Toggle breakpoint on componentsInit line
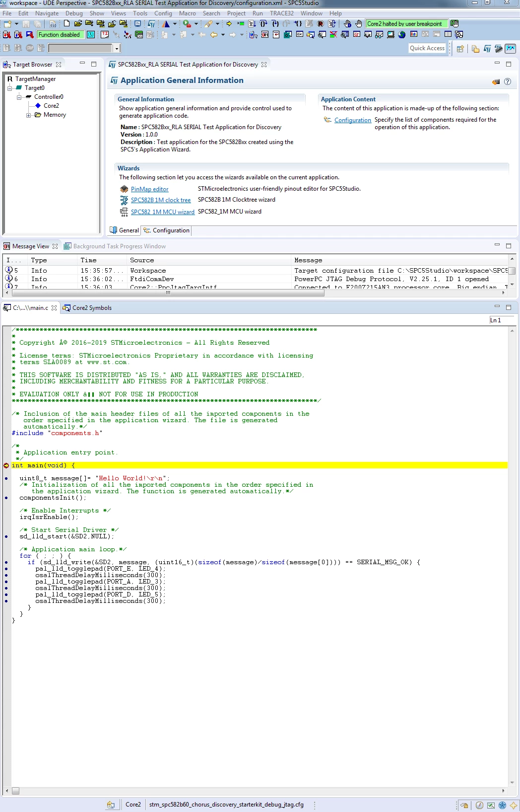The image size is (520, 812). click(x=6, y=498)
